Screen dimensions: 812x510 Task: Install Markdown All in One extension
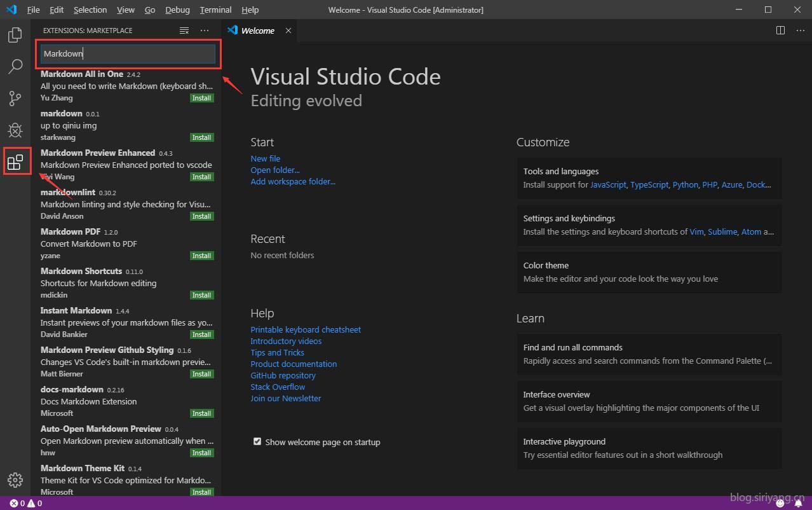pos(201,98)
